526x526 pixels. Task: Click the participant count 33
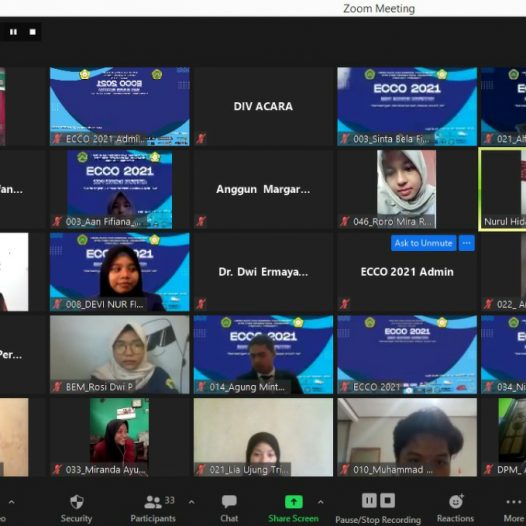(169, 500)
